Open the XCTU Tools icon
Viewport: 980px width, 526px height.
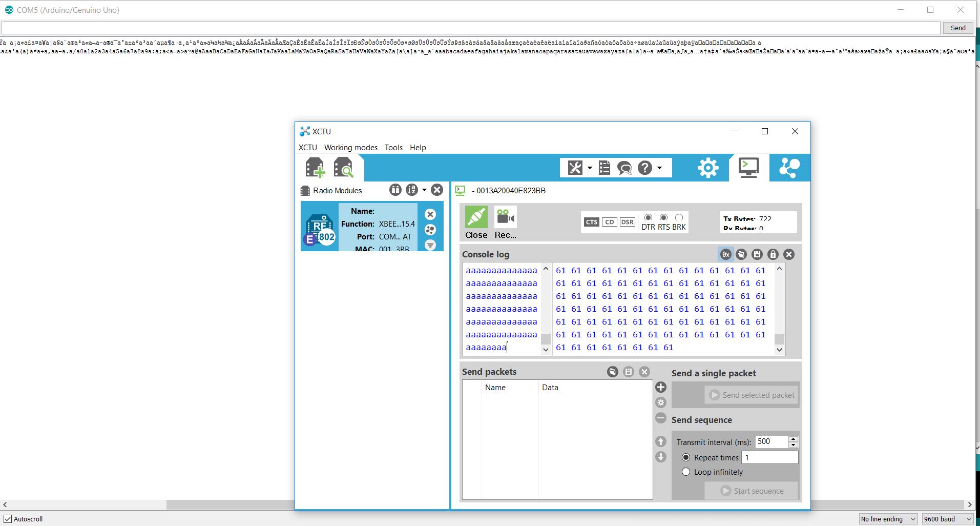pos(576,167)
